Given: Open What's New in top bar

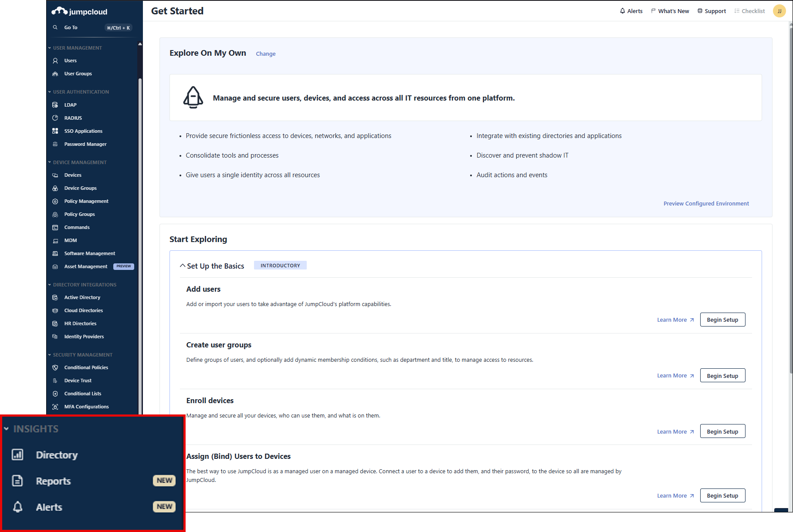Looking at the screenshot, I should click(x=670, y=11).
